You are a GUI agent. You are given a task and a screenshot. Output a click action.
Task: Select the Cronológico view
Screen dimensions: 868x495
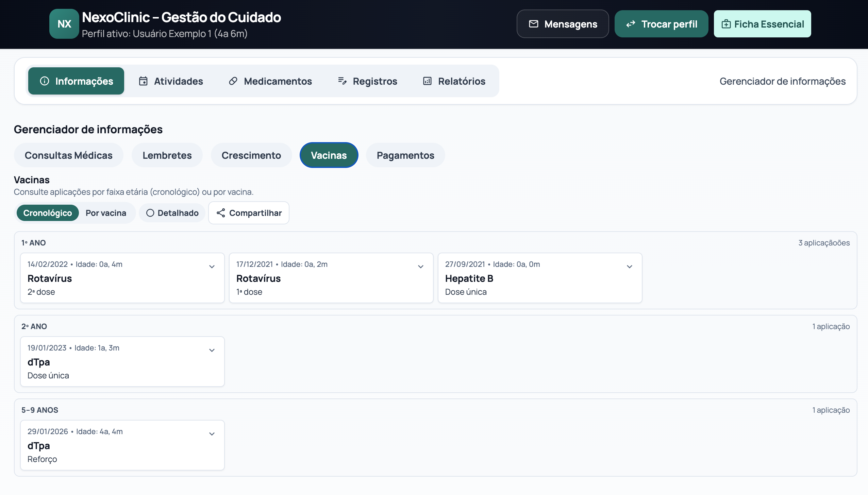(48, 213)
